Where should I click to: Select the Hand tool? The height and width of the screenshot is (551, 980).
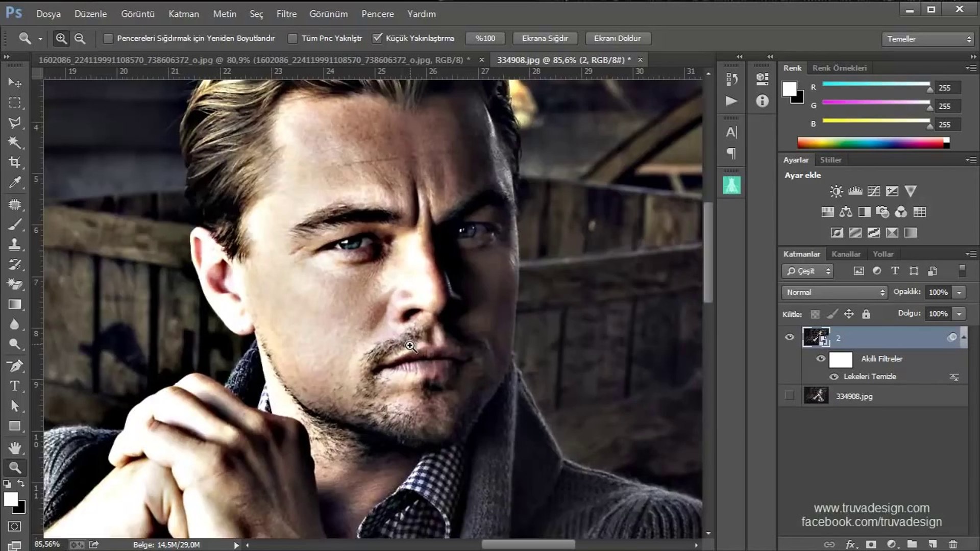tap(15, 448)
